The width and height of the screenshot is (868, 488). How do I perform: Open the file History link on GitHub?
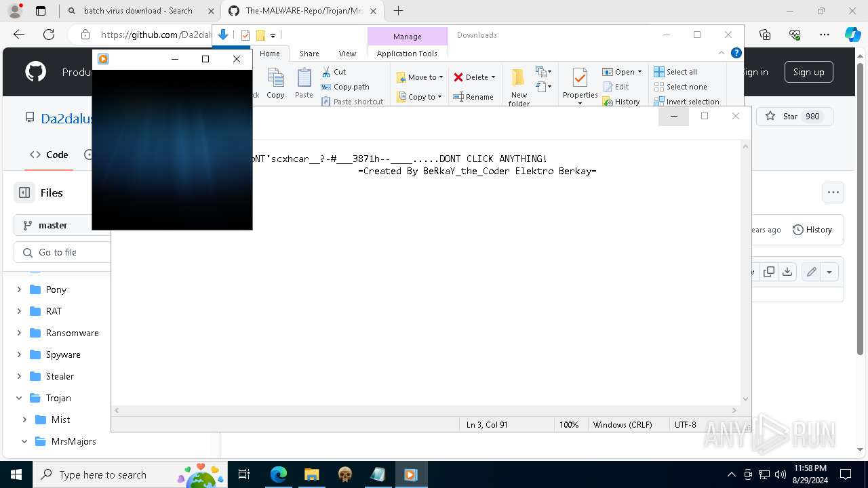pos(812,230)
